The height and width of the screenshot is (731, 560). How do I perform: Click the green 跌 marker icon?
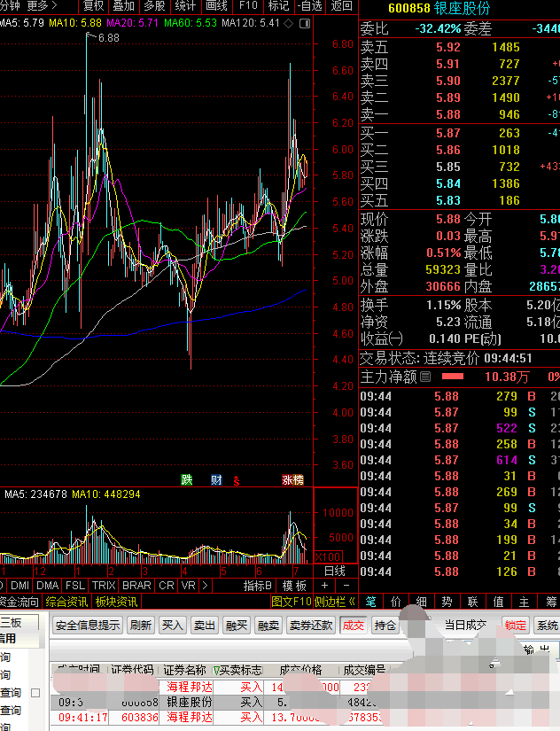186,479
